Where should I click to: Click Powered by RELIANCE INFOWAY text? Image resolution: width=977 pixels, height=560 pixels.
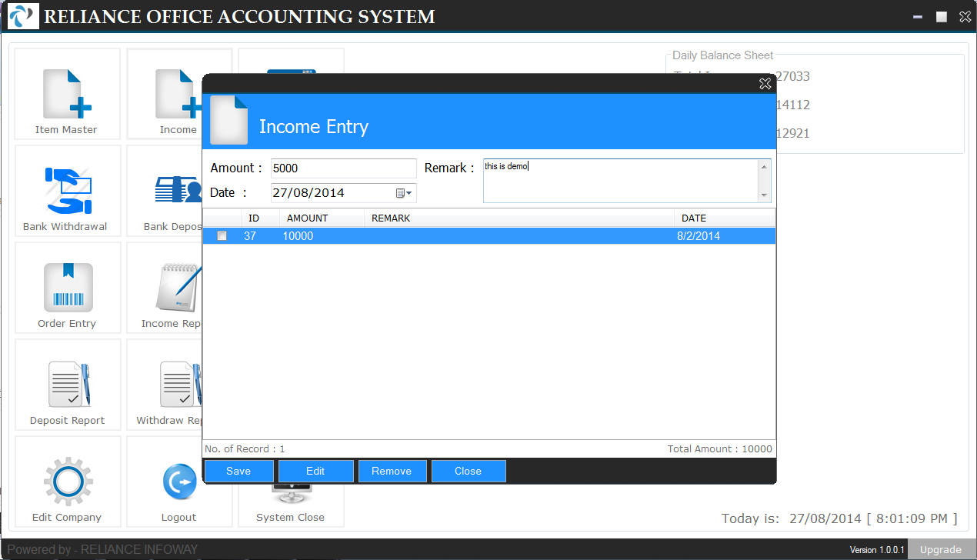click(x=102, y=549)
